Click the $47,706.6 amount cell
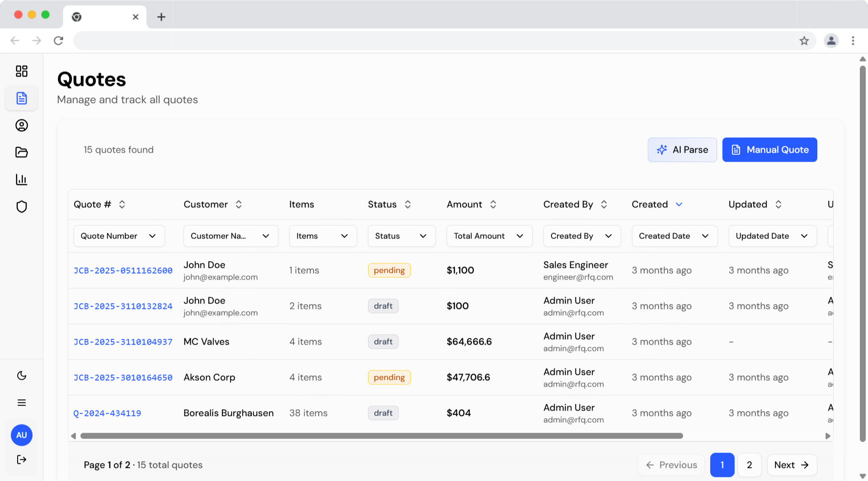This screenshot has height=481, width=868. coord(468,377)
